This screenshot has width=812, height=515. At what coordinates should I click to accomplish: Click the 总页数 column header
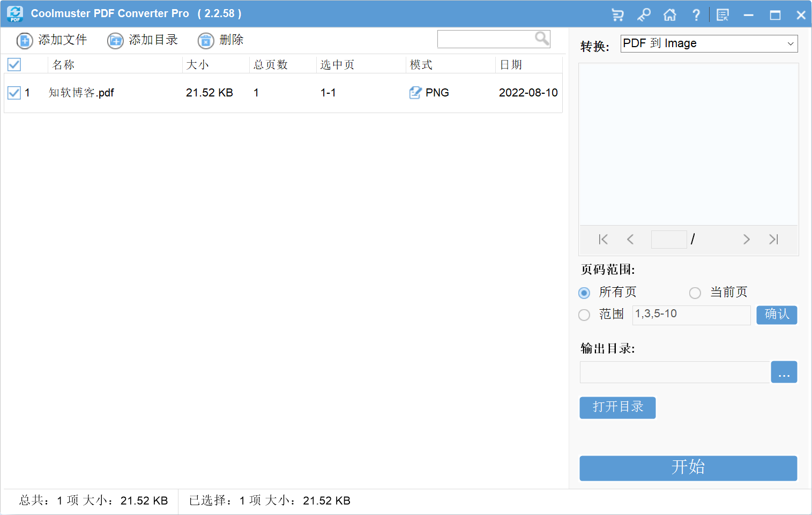pos(271,65)
